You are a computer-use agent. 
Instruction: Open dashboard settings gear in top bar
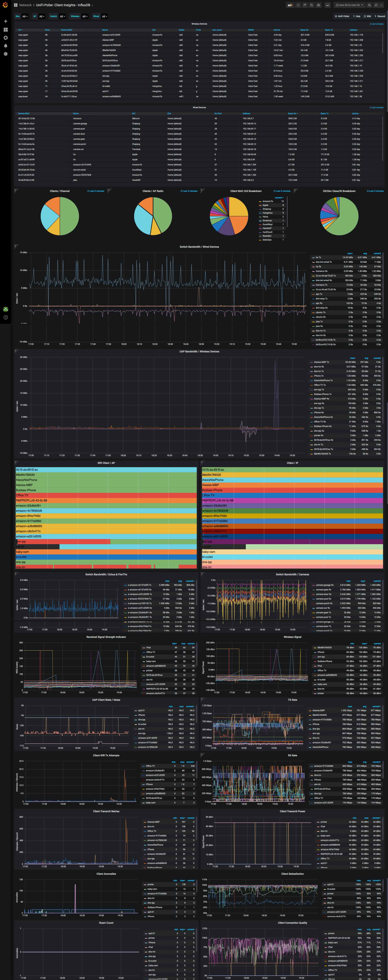318,5
